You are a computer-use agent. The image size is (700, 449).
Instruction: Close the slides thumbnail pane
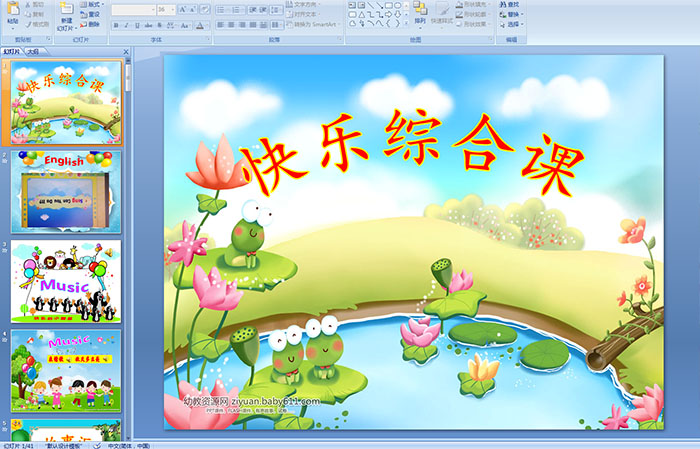(125, 52)
